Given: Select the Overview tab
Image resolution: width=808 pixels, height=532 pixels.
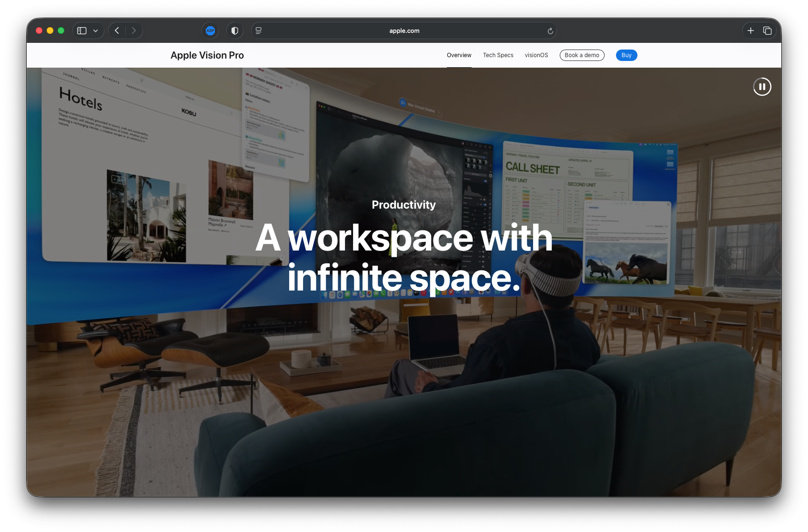Looking at the screenshot, I should coord(459,55).
